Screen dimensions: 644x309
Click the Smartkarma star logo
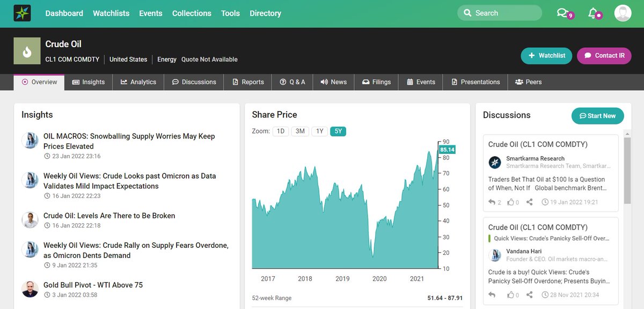22,13
